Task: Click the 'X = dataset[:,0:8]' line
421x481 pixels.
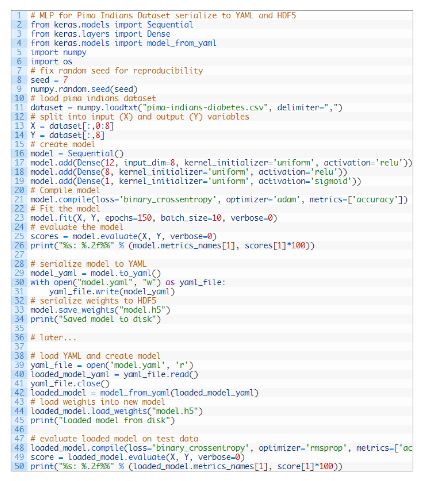Action: pyautogui.click(x=72, y=126)
